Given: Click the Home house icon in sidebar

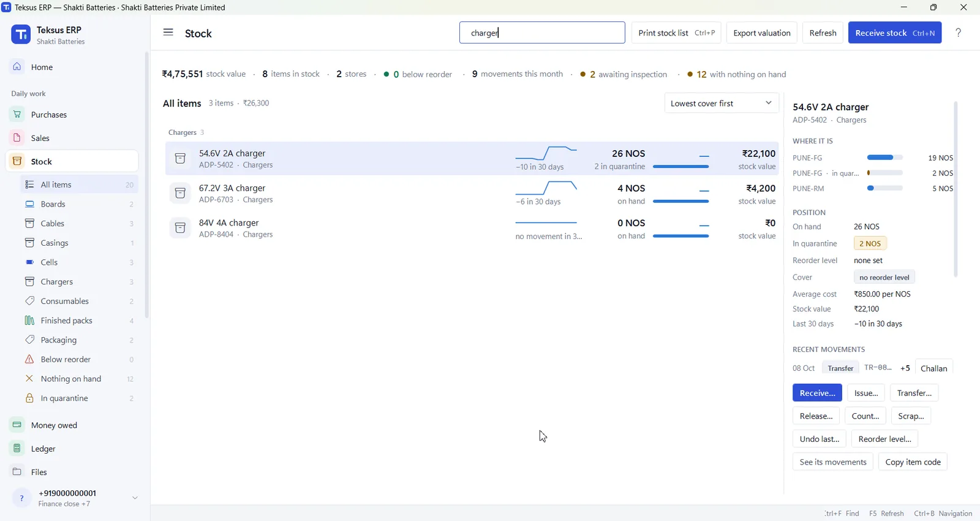Looking at the screenshot, I should (x=17, y=67).
